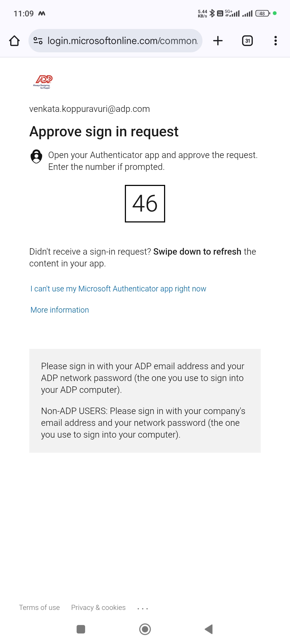Open the three-dot browser menu
290x644 pixels.
tap(275, 41)
